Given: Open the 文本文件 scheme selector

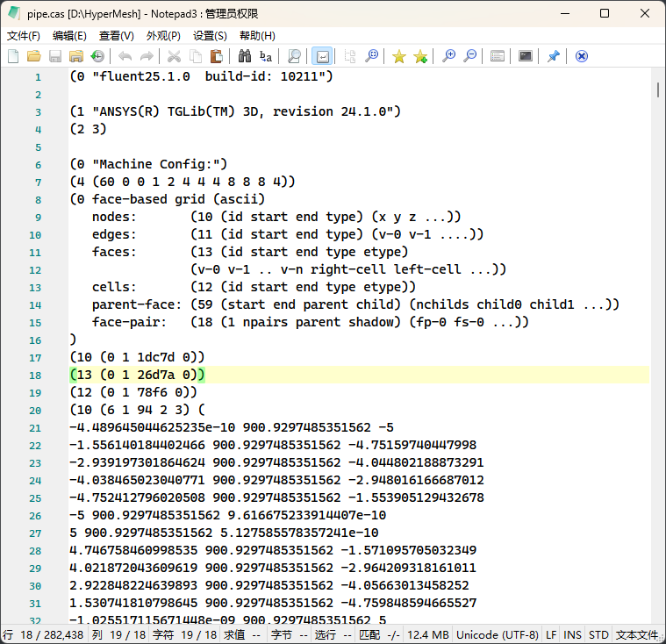Looking at the screenshot, I should pos(636,634).
